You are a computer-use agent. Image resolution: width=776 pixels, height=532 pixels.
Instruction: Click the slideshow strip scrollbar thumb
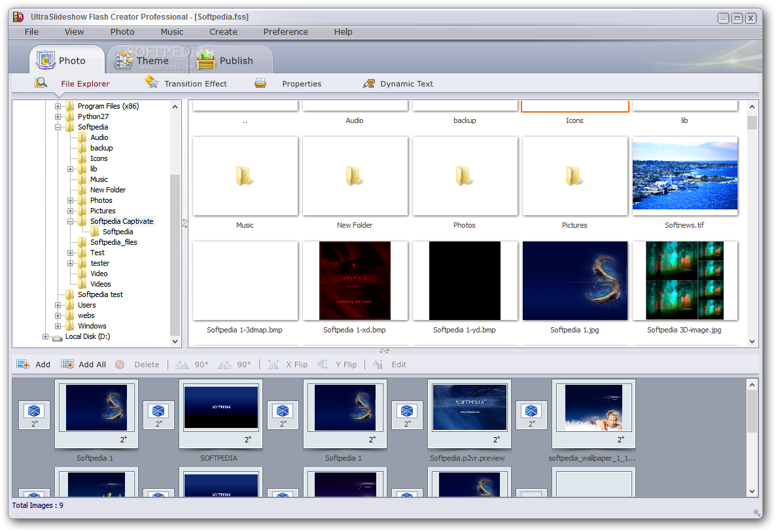[752, 411]
